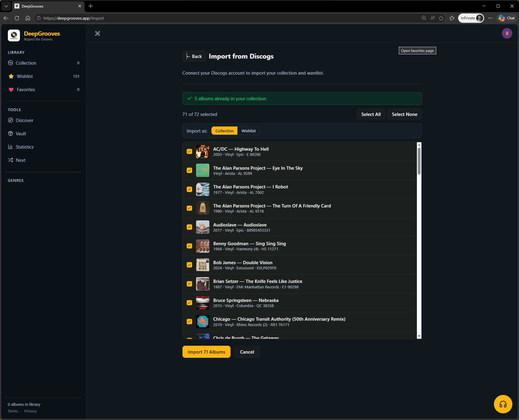Close the DeepGrooves browser tab
519x420 pixels.
tap(80, 6)
